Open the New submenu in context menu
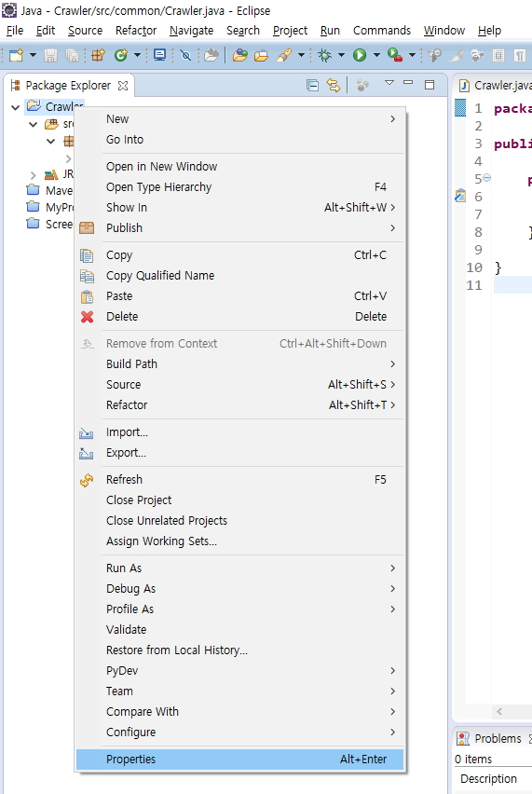This screenshot has width=532, height=794. [x=240, y=119]
